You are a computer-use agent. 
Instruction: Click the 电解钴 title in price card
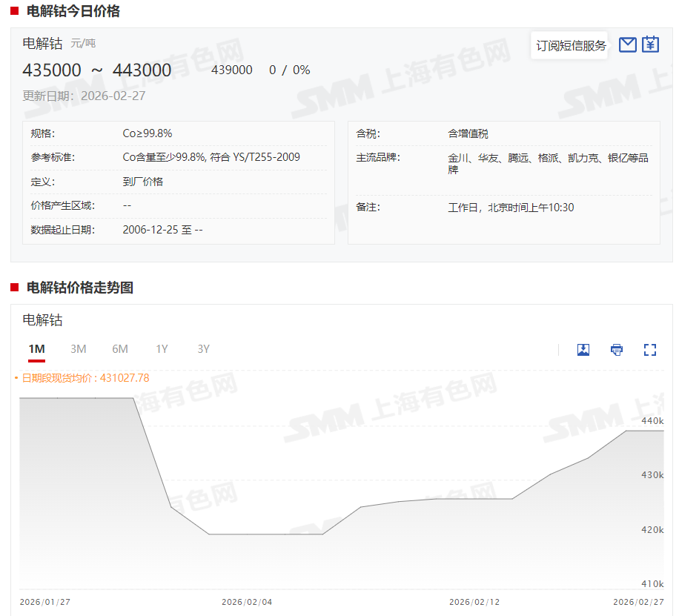pos(43,44)
